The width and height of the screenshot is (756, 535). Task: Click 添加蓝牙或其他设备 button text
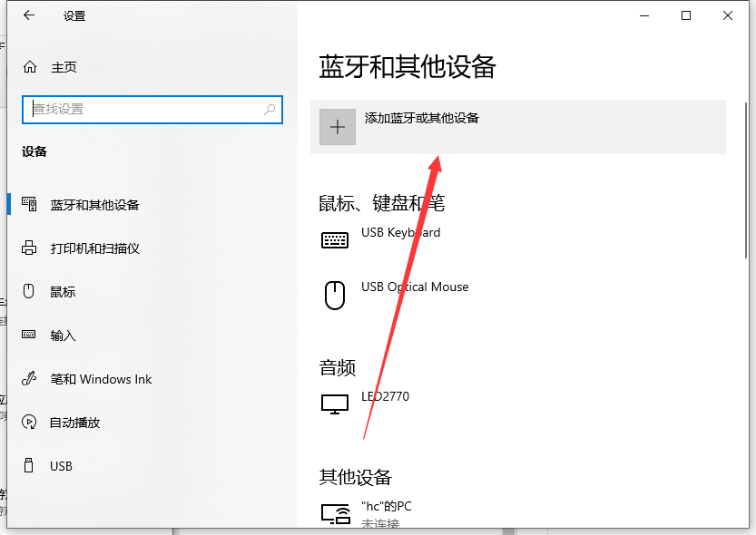(x=421, y=118)
